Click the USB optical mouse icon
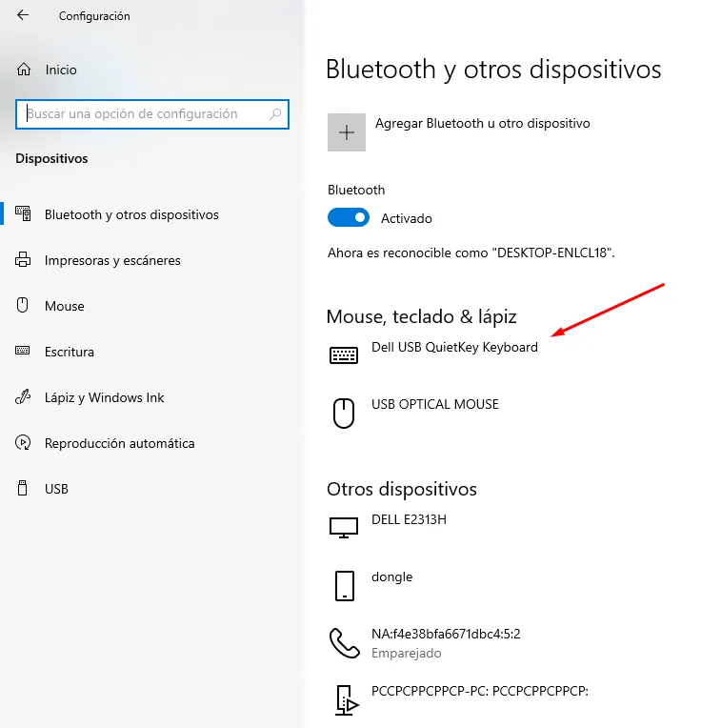Viewport: 721px width, 728px height. click(344, 413)
